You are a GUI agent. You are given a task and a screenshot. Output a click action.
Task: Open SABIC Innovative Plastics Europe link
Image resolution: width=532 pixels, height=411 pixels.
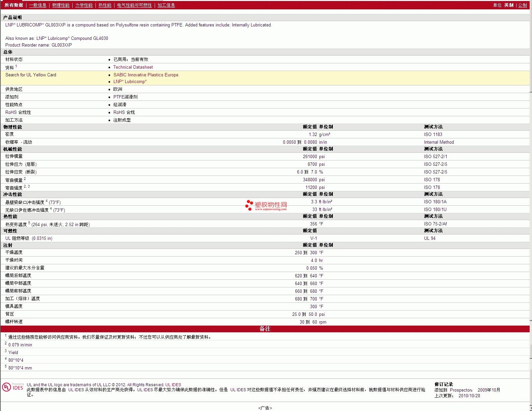click(146, 75)
